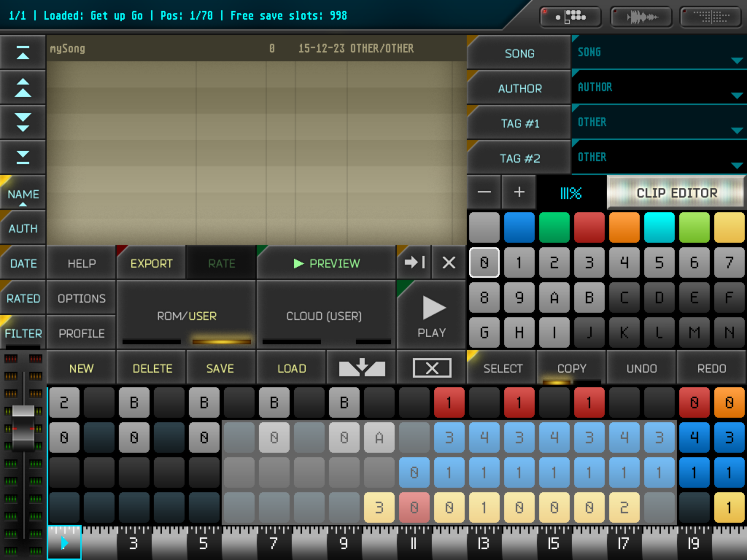Page up in the song list

[23, 87]
